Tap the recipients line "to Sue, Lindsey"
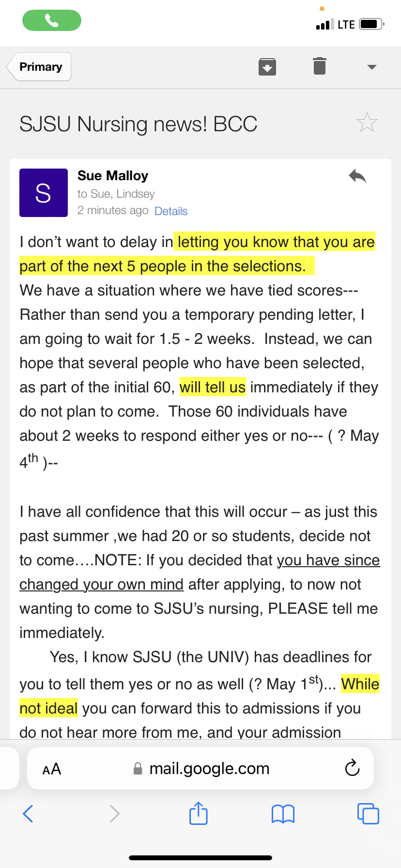This screenshot has width=401, height=868. tap(116, 194)
